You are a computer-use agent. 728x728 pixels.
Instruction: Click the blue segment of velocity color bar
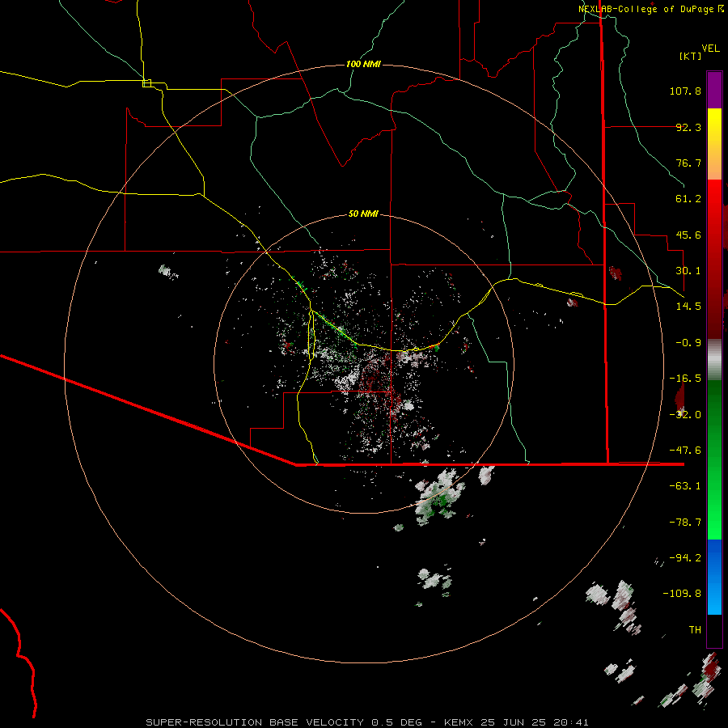[x=714, y=577]
